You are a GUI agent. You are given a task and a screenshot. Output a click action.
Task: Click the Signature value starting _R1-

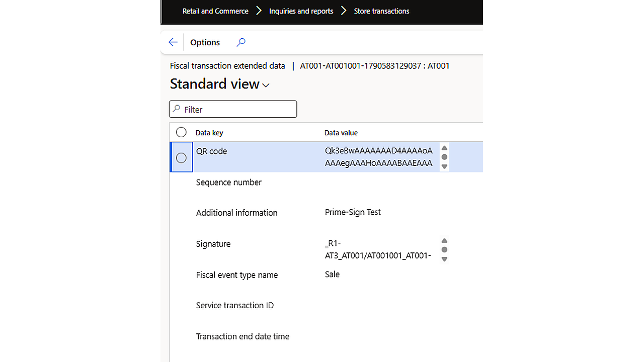(x=378, y=249)
